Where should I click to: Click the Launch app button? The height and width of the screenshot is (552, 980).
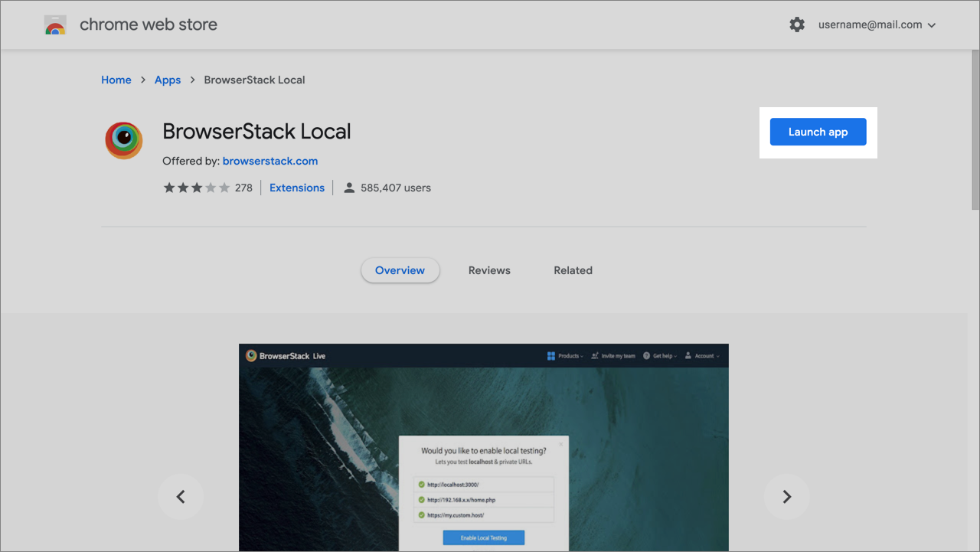point(818,132)
